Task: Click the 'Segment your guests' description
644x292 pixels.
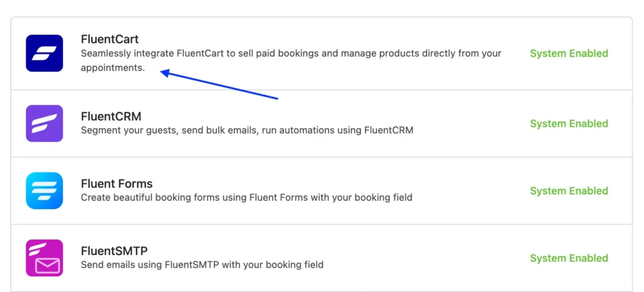Action: coord(247,131)
